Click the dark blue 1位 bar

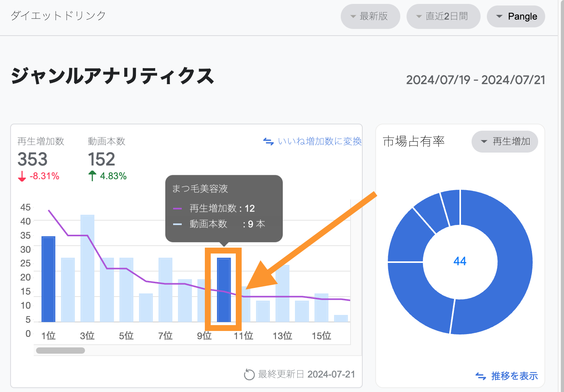(48, 279)
